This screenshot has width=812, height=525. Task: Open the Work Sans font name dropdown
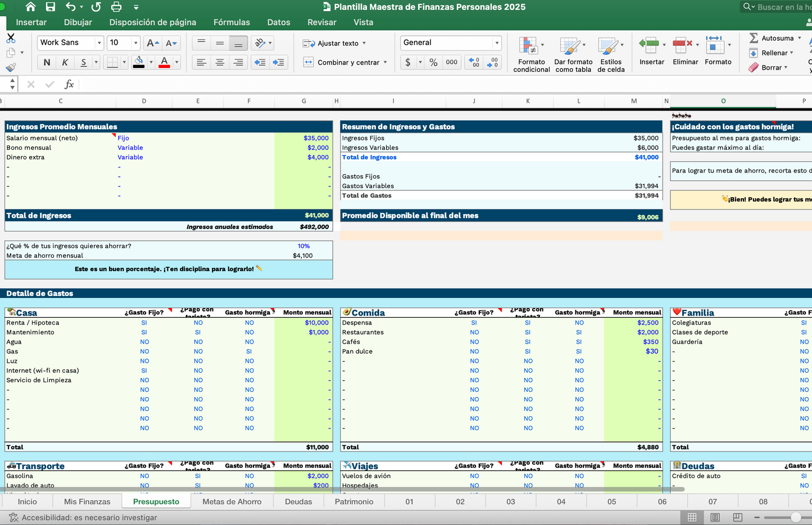coord(99,43)
